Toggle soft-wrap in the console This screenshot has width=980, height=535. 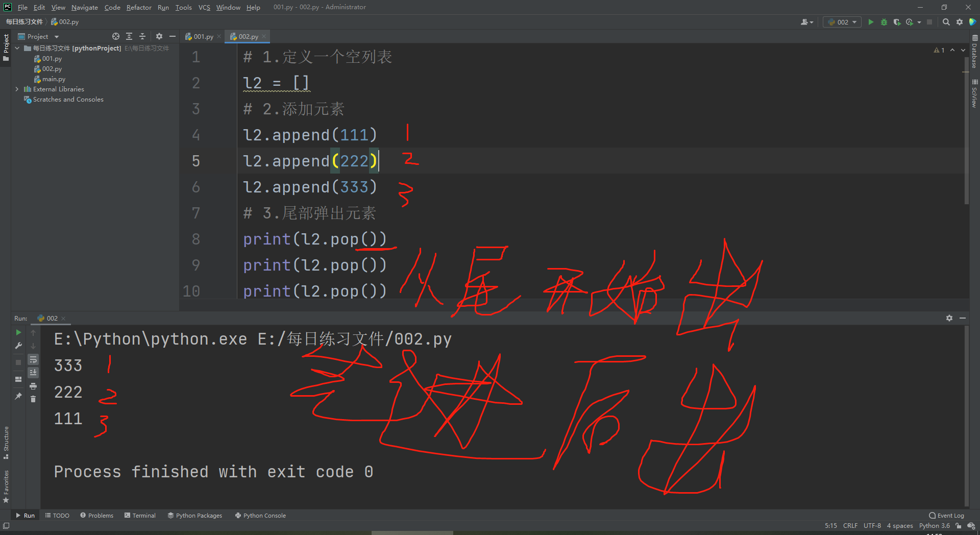[33, 359]
